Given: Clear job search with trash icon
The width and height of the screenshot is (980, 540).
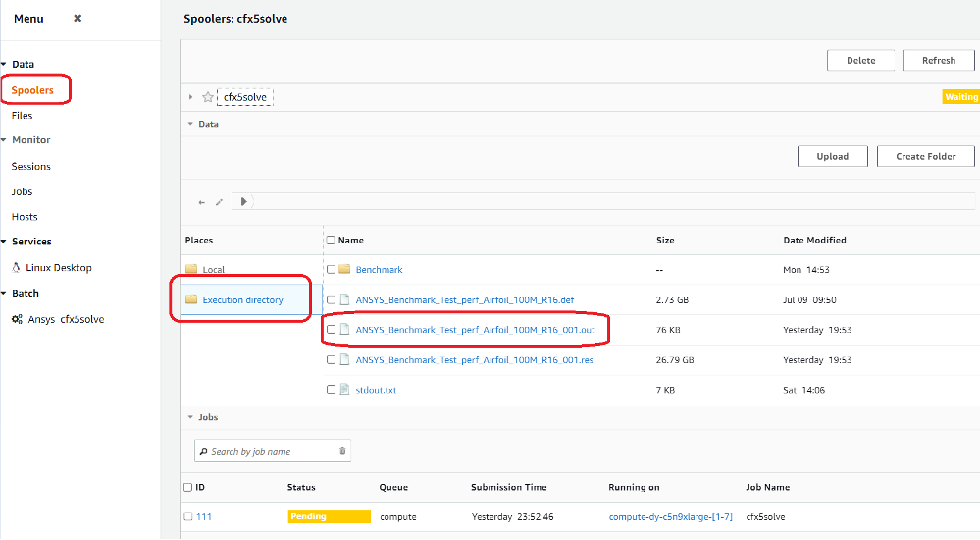Looking at the screenshot, I should pyautogui.click(x=342, y=451).
